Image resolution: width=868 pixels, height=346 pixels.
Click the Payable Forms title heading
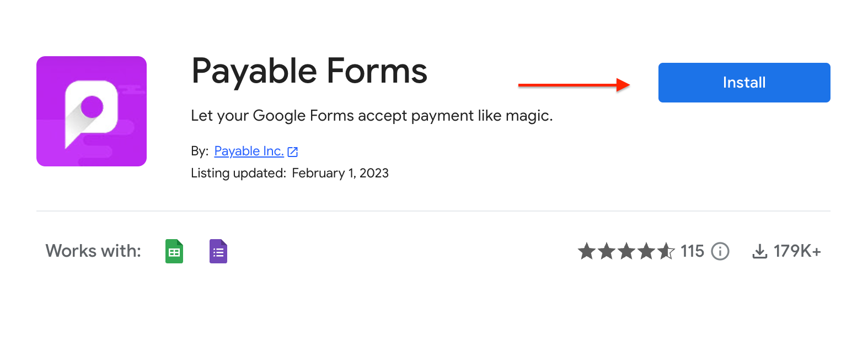pos(309,72)
